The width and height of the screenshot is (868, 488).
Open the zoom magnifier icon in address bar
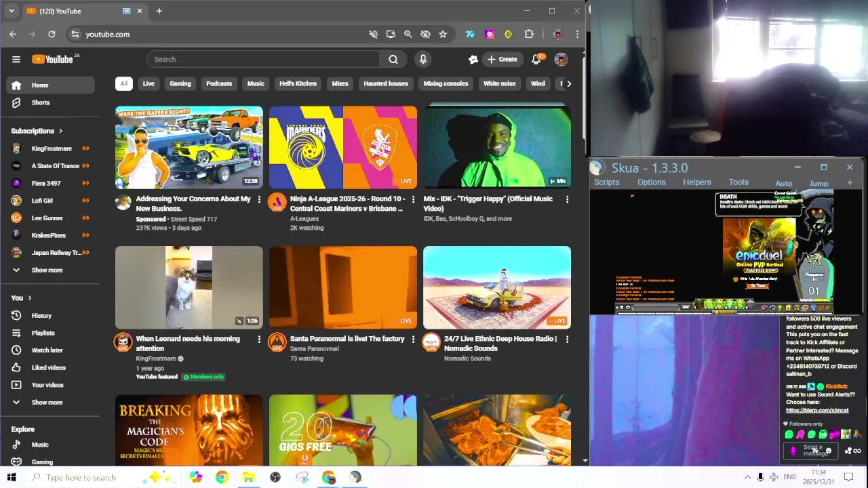click(x=408, y=34)
